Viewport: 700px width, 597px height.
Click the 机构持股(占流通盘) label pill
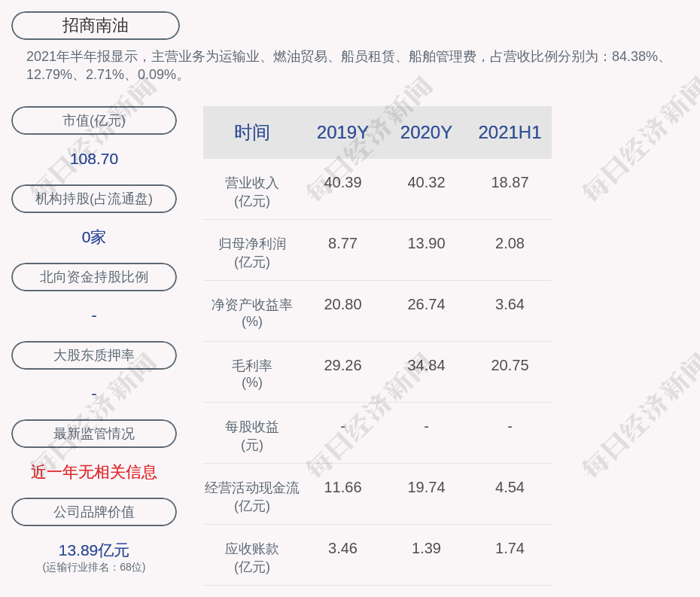click(94, 199)
